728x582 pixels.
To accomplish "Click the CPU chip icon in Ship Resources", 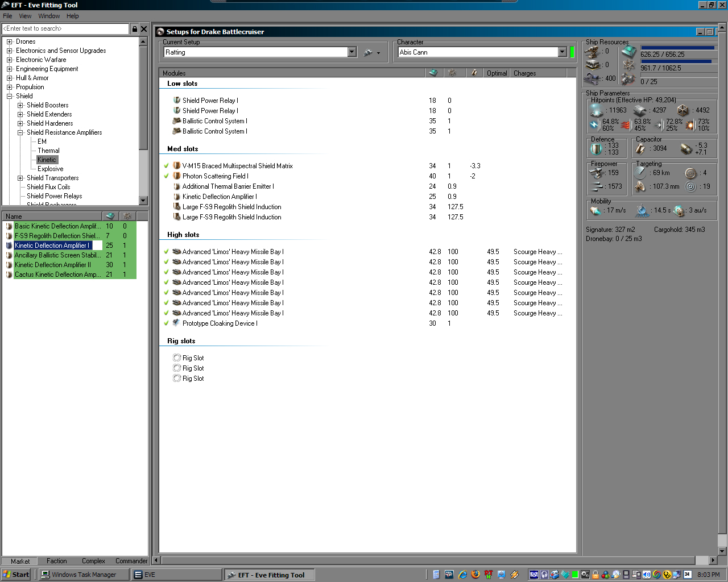I will 629,52.
